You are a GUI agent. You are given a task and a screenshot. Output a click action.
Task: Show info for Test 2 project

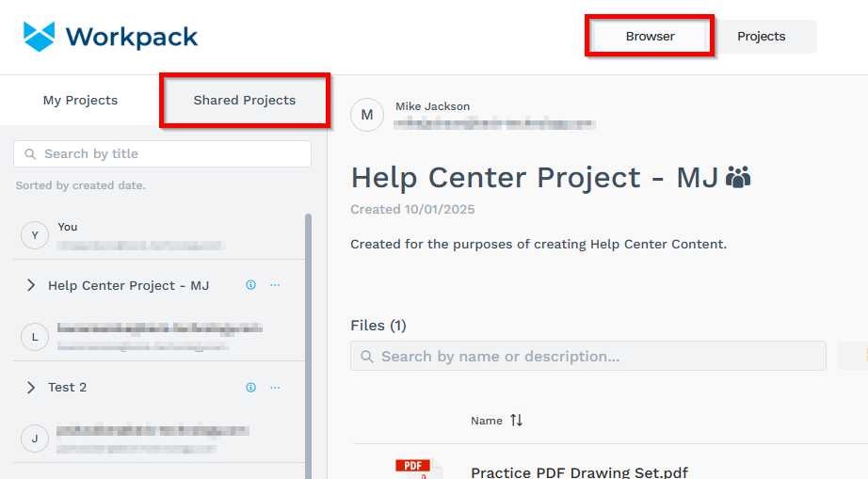[x=250, y=387]
